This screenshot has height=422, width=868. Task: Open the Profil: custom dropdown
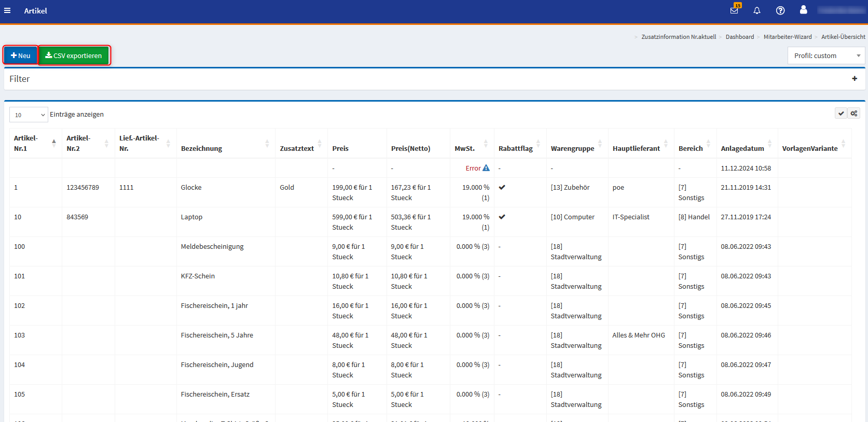coord(825,55)
